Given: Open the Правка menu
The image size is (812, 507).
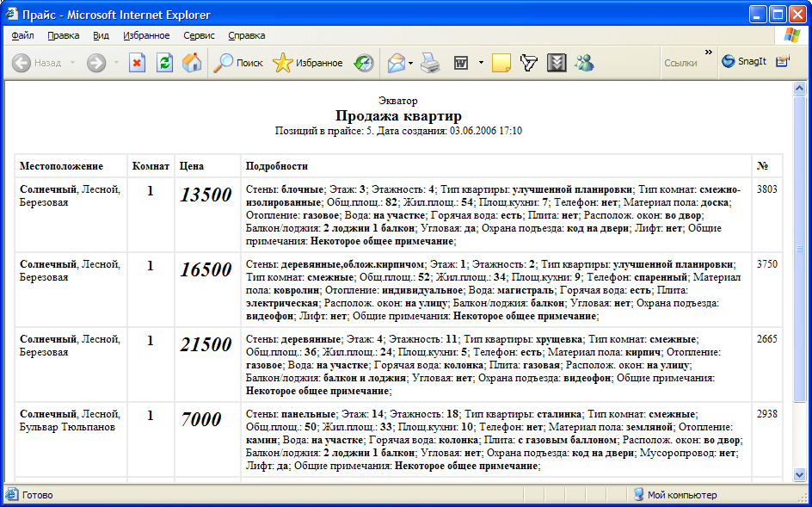Looking at the screenshot, I should 63,35.
